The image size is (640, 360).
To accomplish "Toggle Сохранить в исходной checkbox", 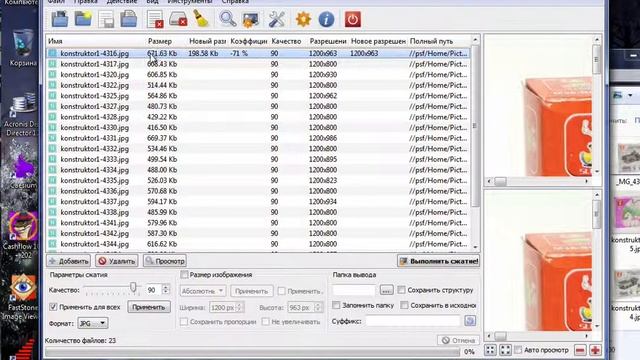I will pyautogui.click(x=404, y=305).
